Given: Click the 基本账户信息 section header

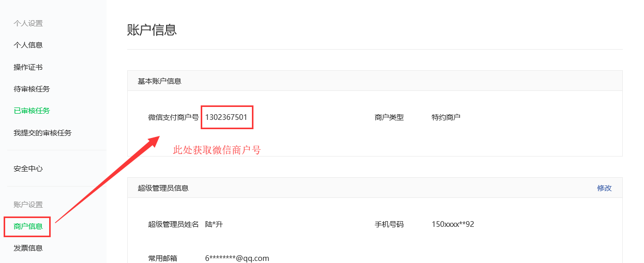Looking at the screenshot, I should (159, 81).
